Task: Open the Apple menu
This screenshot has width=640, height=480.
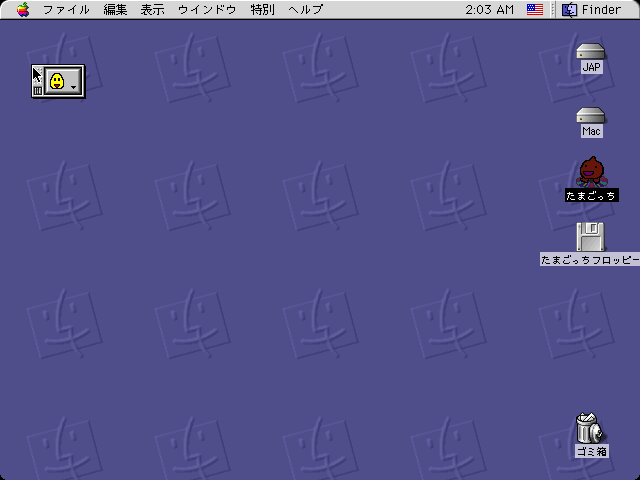Action: click(x=23, y=9)
